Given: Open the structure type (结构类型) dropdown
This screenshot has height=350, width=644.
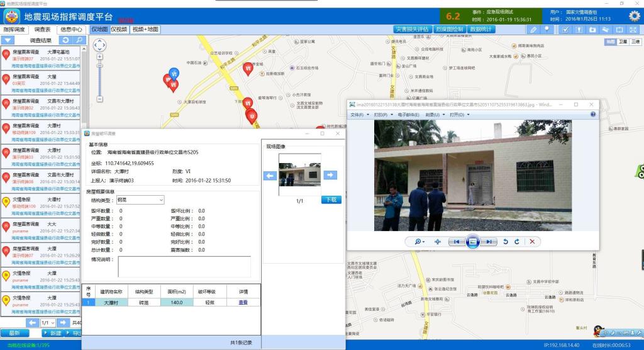Looking at the screenshot, I should tap(140, 200).
